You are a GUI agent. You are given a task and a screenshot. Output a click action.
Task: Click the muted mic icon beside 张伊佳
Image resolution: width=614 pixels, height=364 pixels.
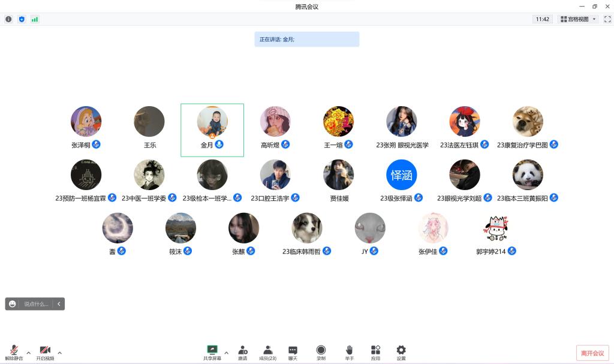[443, 251]
